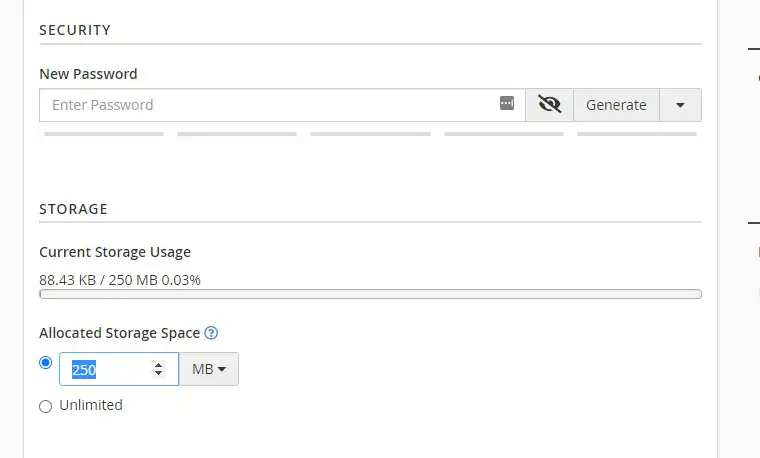Click the last password strength meter segment
Image resolution: width=760 pixels, height=458 pixels.
tap(637, 134)
